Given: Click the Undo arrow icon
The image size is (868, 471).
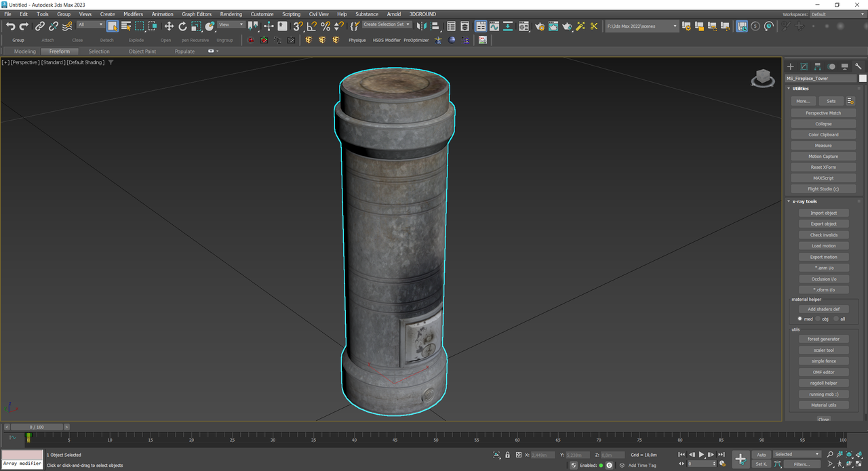Looking at the screenshot, I should pyautogui.click(x=10, y=26).
